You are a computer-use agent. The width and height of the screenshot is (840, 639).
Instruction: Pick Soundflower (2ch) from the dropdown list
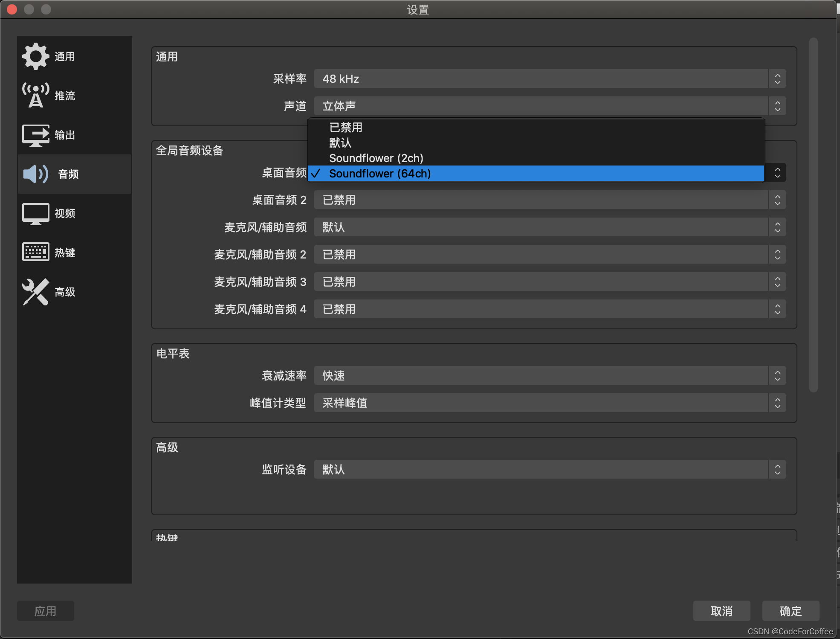pos(376,158)
